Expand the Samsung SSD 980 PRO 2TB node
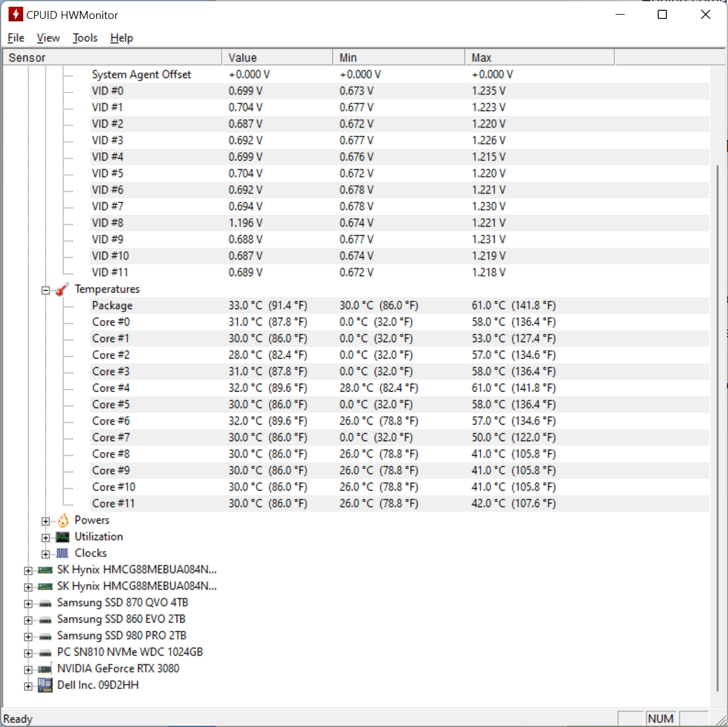 pos(28,637)
